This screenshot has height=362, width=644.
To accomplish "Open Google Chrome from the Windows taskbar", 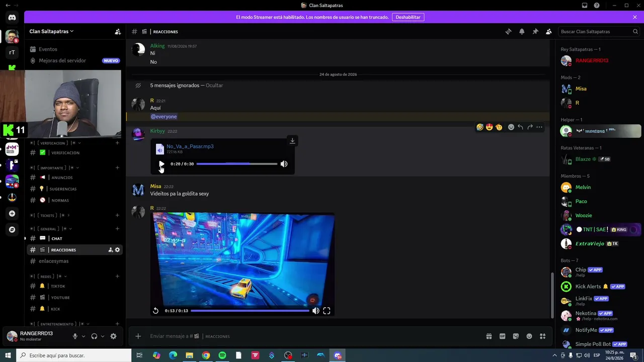I will [x=206, y=355].
